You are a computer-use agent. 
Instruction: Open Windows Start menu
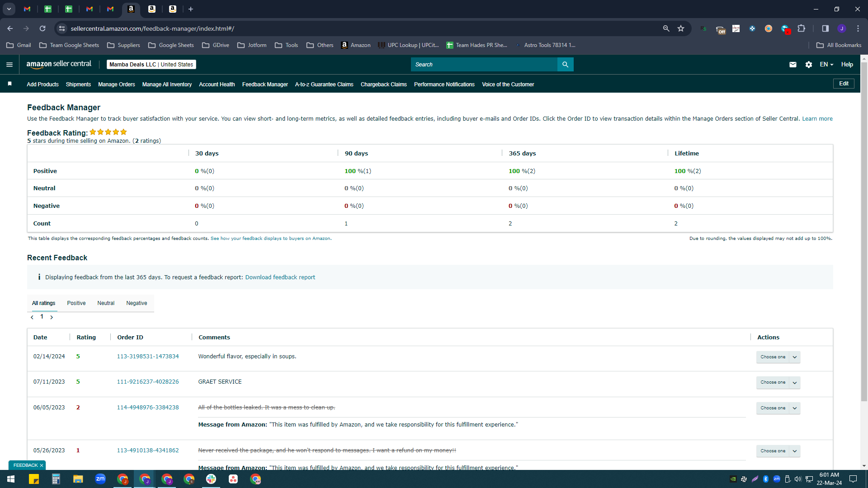click(x=11, y=479)
